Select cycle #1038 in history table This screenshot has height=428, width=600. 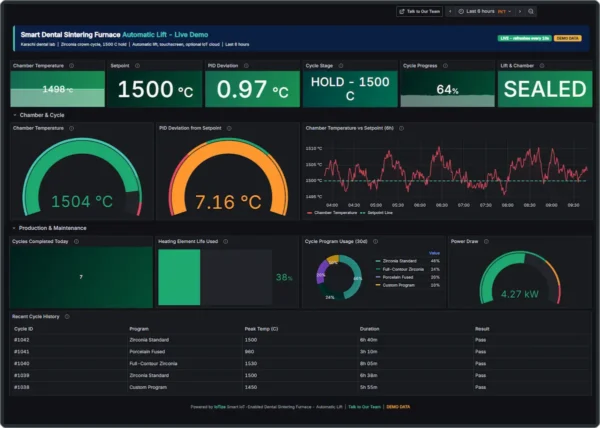click(x=300, y=387)
